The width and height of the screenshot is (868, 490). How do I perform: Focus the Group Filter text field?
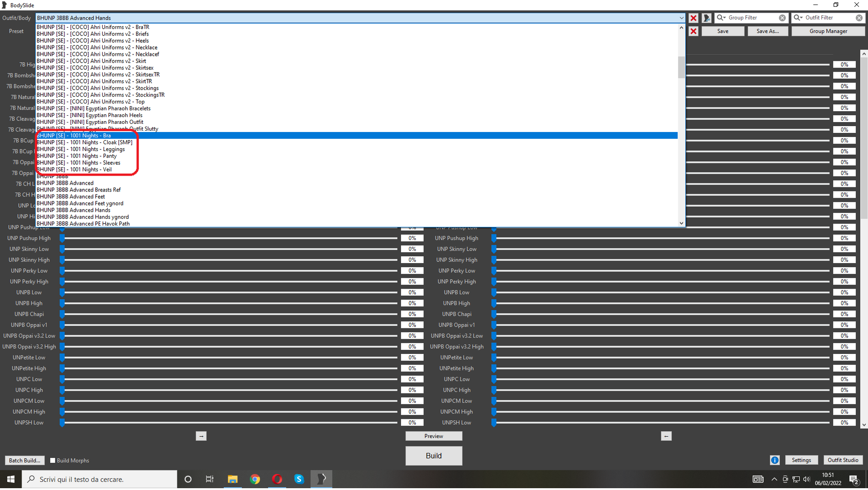pos(753,18)
